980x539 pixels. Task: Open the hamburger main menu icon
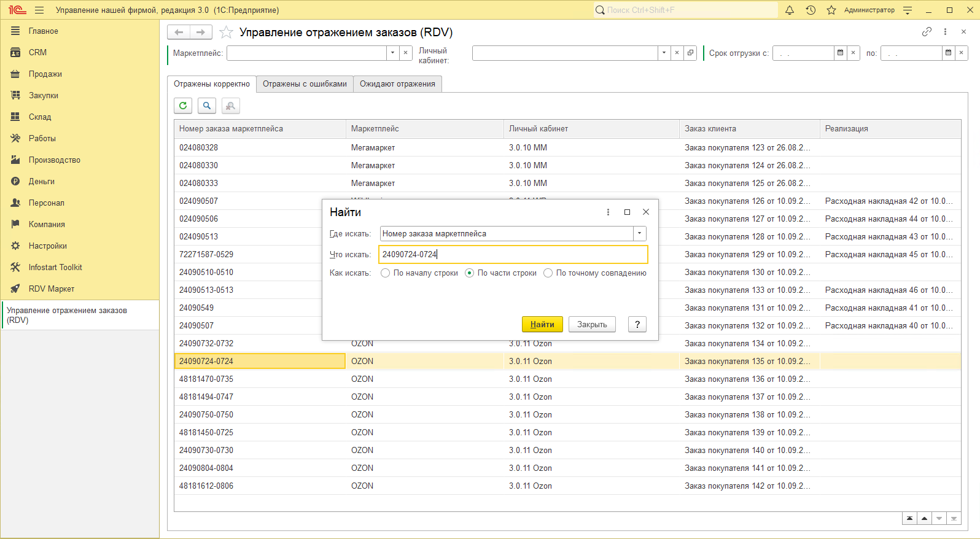pos(39,10)
